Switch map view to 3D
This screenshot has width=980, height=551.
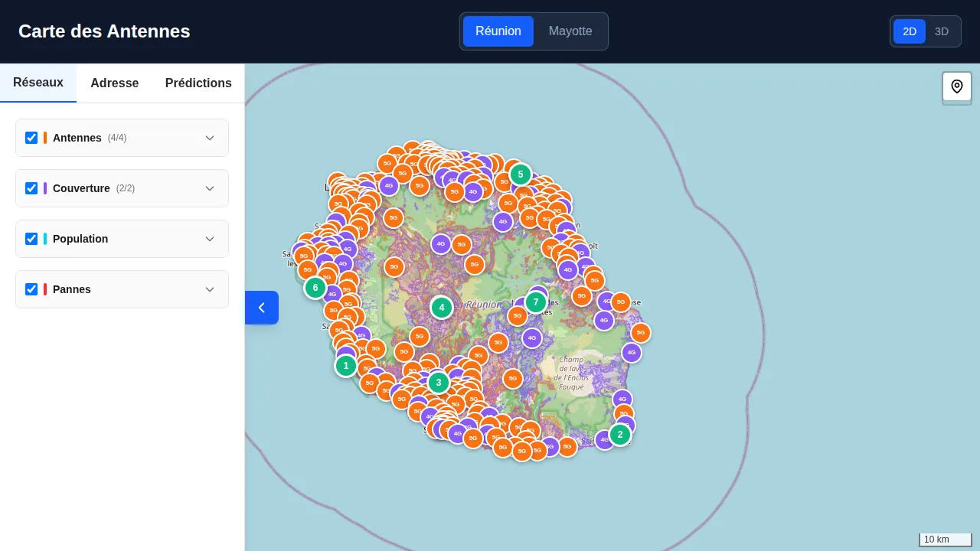coord(942,31)
